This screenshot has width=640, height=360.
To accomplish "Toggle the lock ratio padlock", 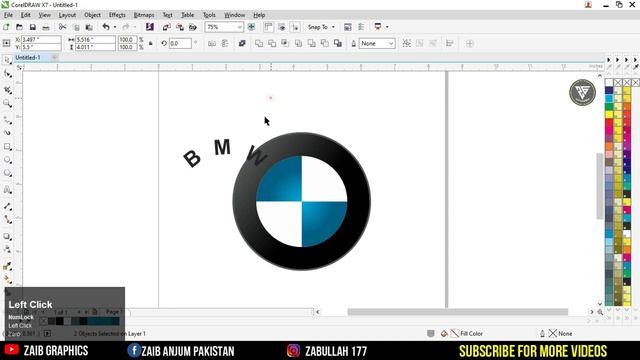I will [x=151, y=43].
